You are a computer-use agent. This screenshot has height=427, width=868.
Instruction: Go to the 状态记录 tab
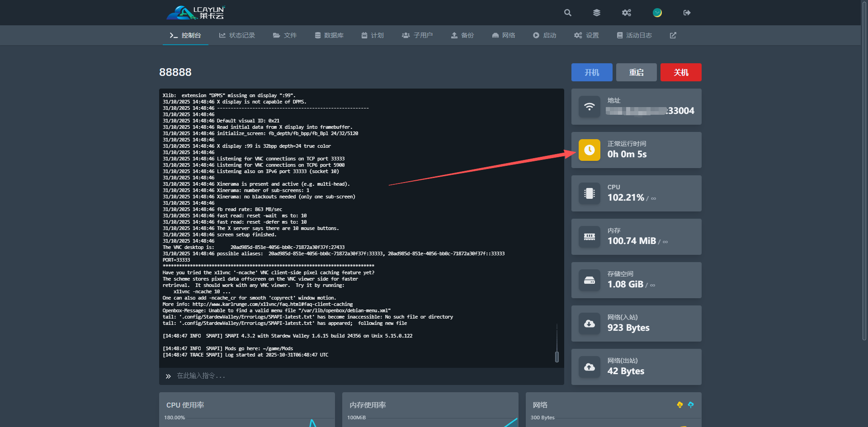[237, 35]
